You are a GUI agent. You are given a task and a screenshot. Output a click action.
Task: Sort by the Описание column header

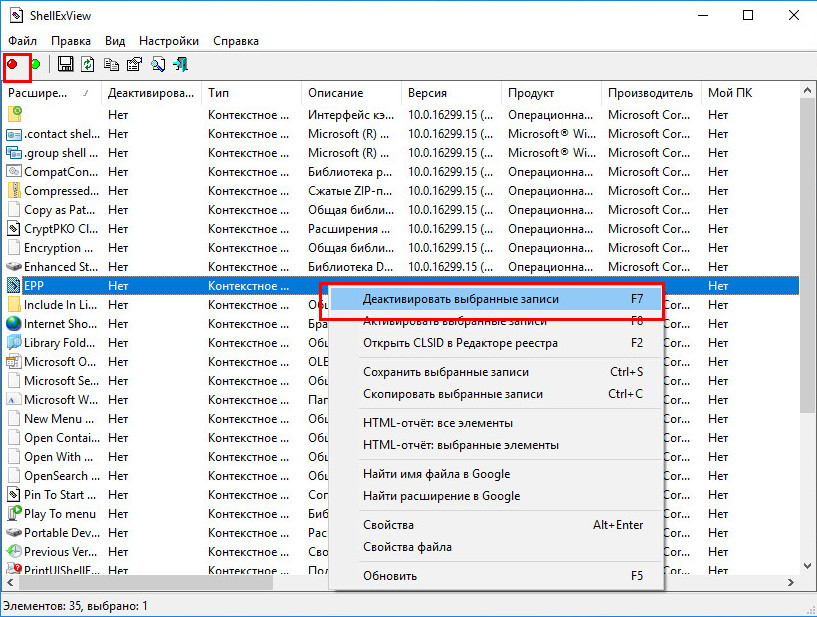351,93
